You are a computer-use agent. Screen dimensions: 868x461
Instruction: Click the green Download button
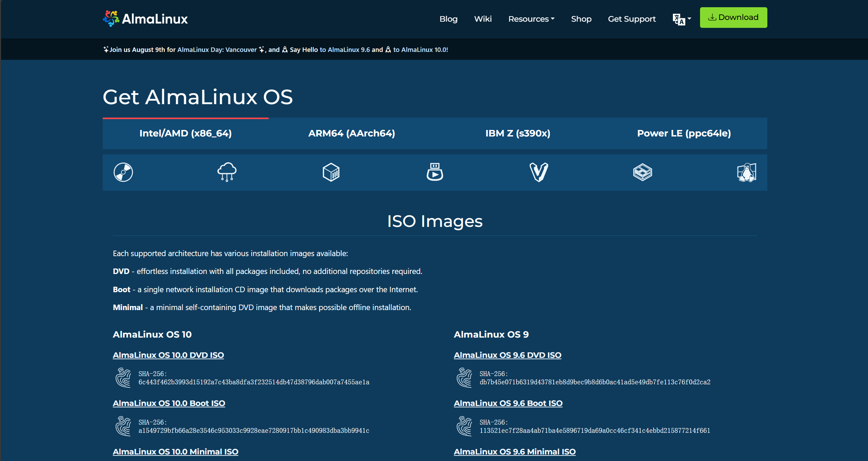click(x=733, y=18)
